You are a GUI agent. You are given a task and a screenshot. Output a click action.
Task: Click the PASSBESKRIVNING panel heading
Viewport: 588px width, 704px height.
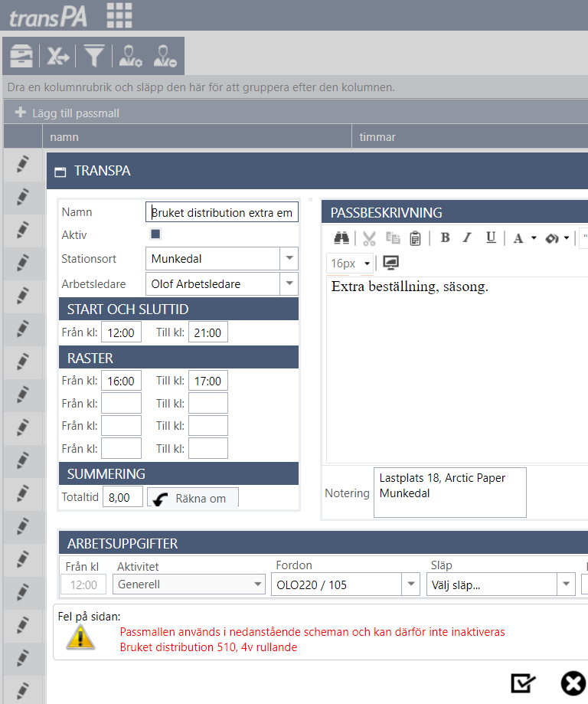point(386,212)
